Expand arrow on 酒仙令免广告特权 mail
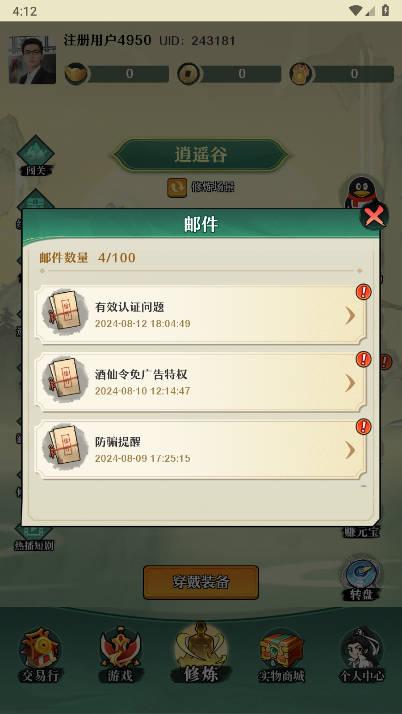This screenshot has height=714, width=402. pyautogui.click(x=350, y=383)
